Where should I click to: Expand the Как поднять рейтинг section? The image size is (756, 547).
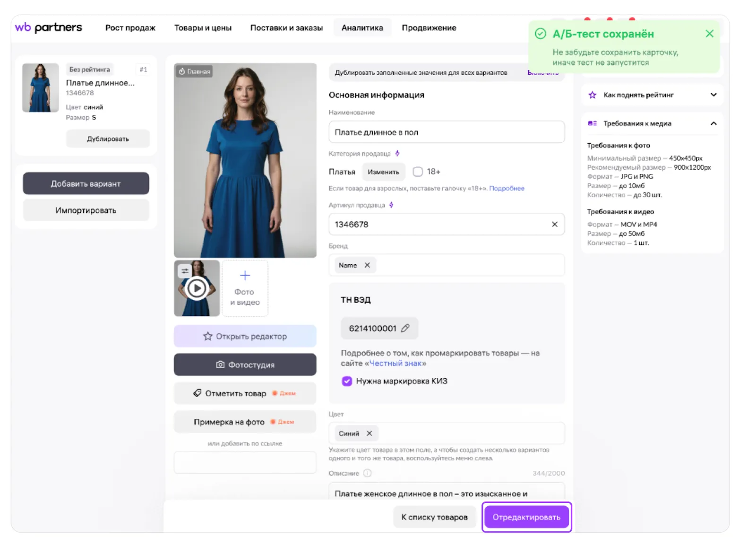tap(713, 95)
